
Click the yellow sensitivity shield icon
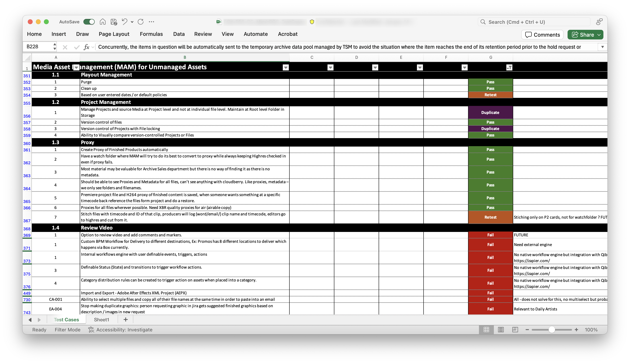(x=312, y=22)
